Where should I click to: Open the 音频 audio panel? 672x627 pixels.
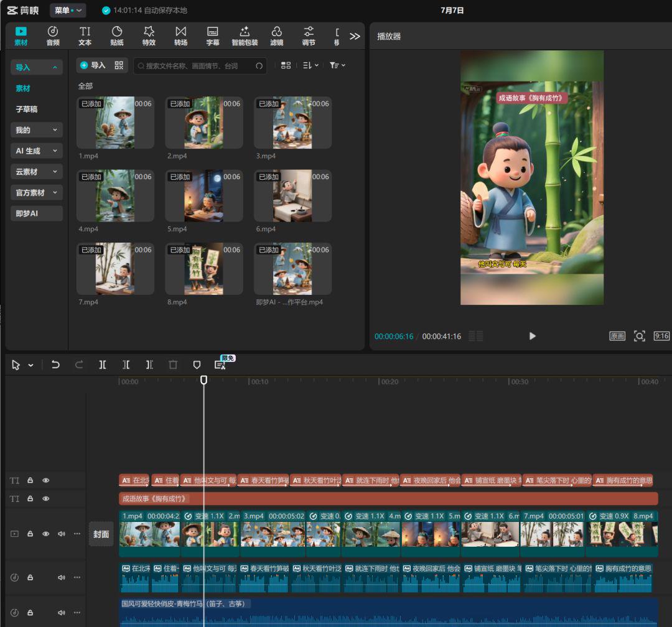53,35
